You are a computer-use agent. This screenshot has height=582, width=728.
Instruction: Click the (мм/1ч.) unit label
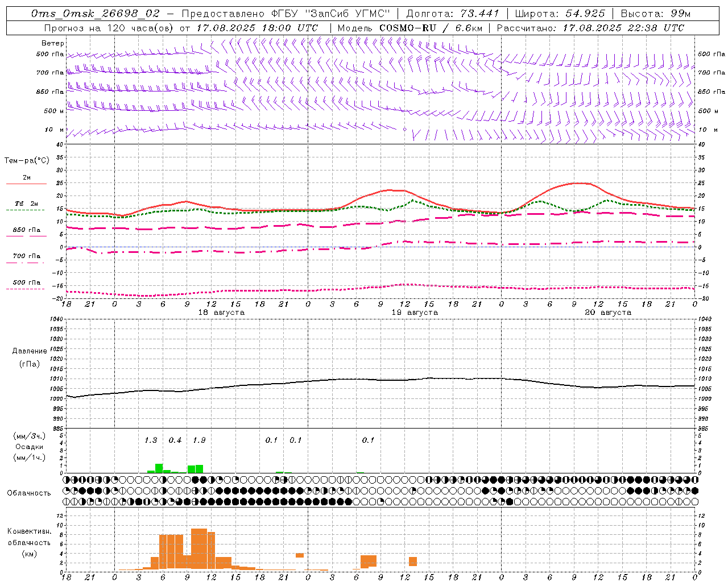(30, 458)
